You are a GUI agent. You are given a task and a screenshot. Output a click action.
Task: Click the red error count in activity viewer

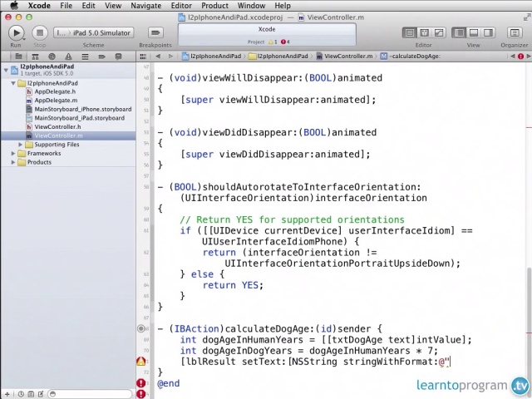285,42
